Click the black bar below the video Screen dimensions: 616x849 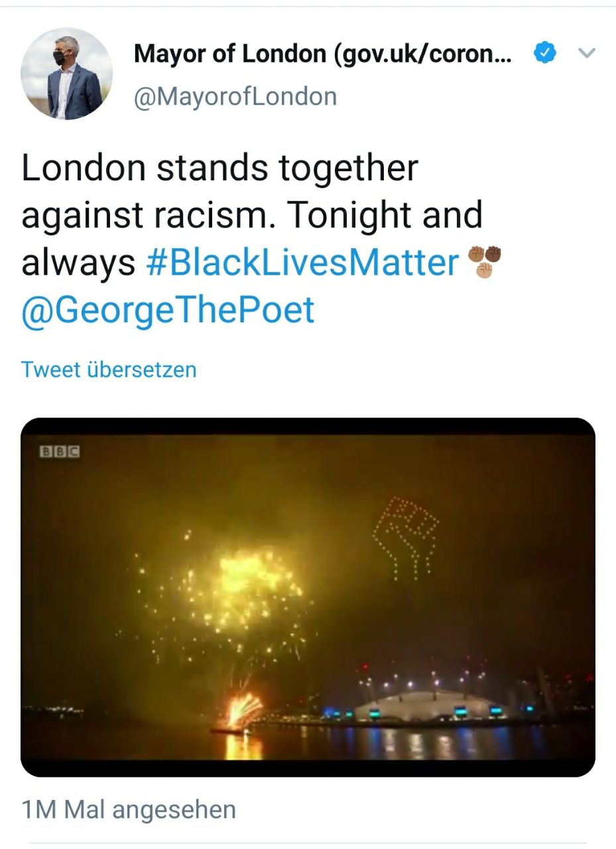(308, 769)
